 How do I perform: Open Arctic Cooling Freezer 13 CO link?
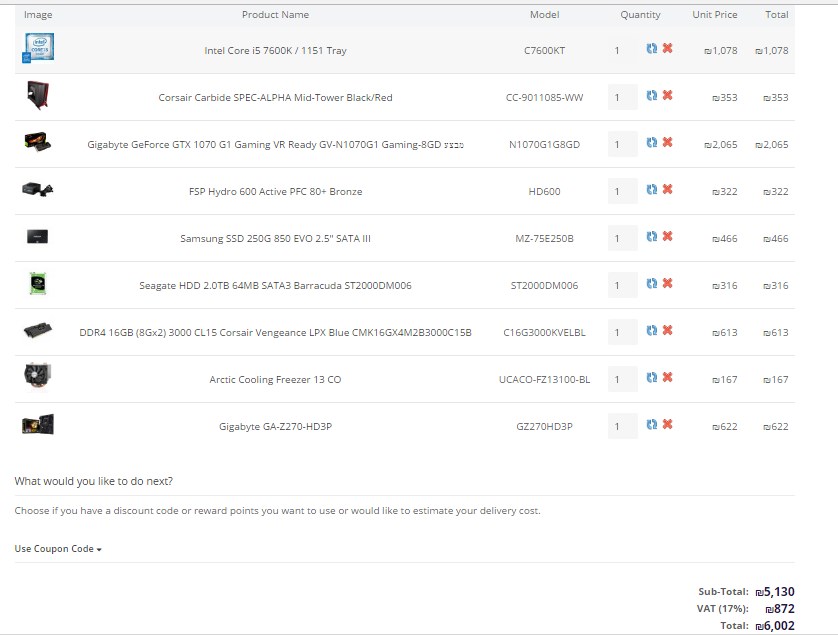click(x=275, y=380)
